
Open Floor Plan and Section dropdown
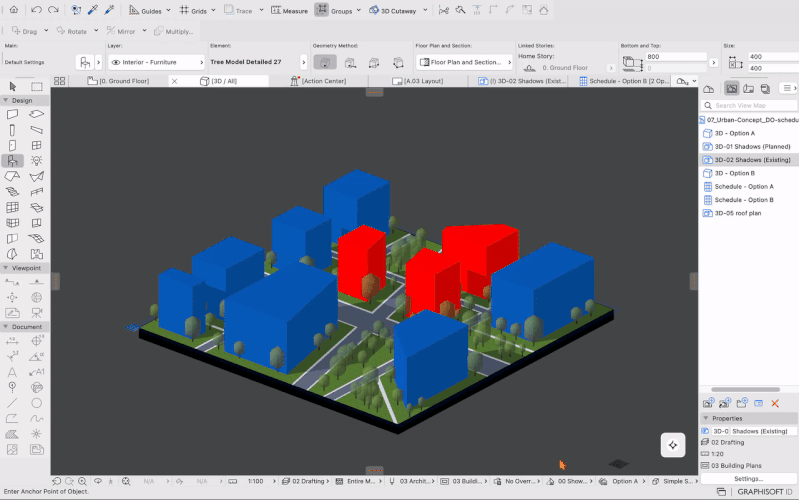pos(464,62)
